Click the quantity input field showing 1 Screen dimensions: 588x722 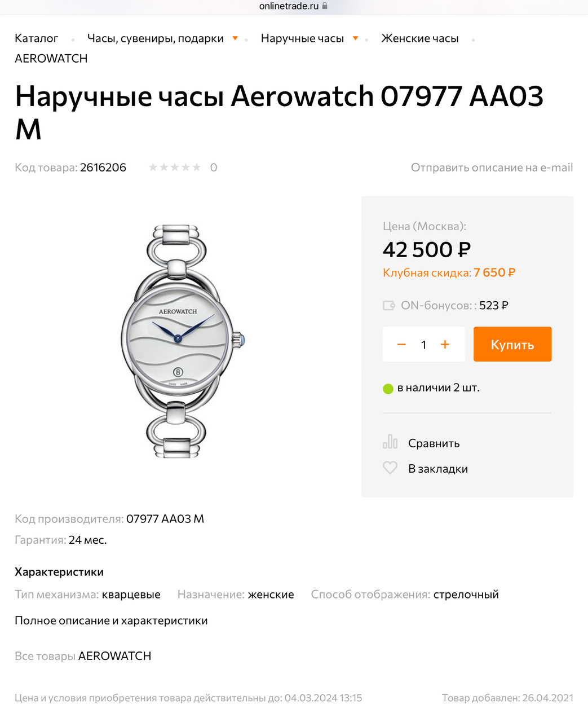[423, 345]
